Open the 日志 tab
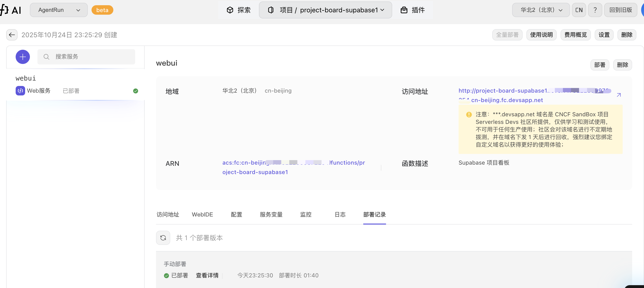 click(340, 214)
